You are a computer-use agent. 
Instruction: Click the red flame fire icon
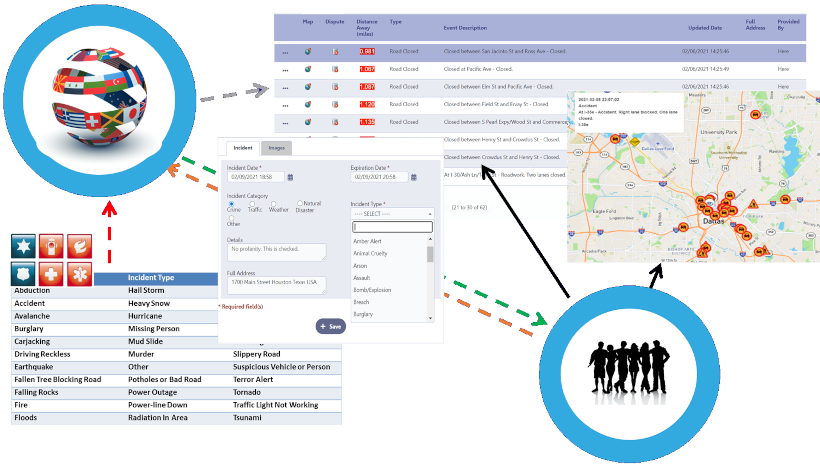[79, 246]
